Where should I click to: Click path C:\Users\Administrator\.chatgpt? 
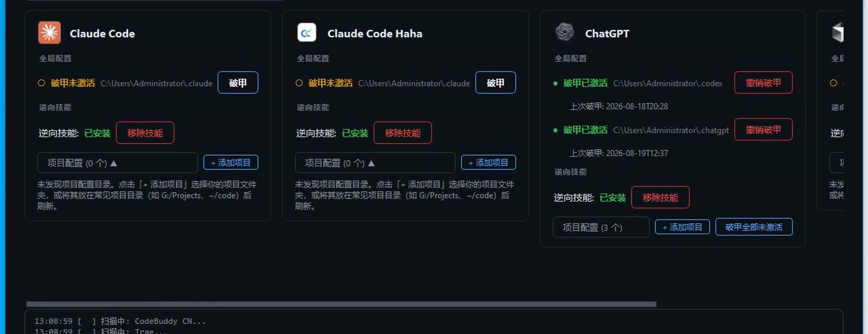point(671,130)
